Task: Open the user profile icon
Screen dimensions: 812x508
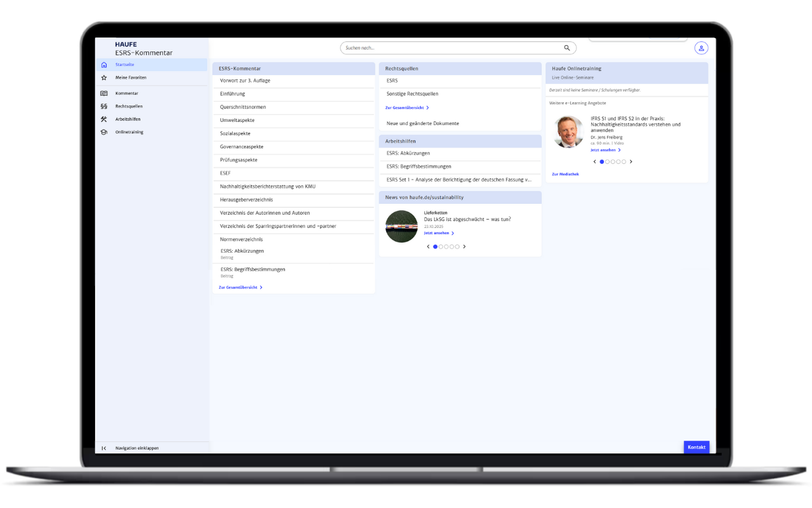Action: pyautogui.click(x=701, y=48)
